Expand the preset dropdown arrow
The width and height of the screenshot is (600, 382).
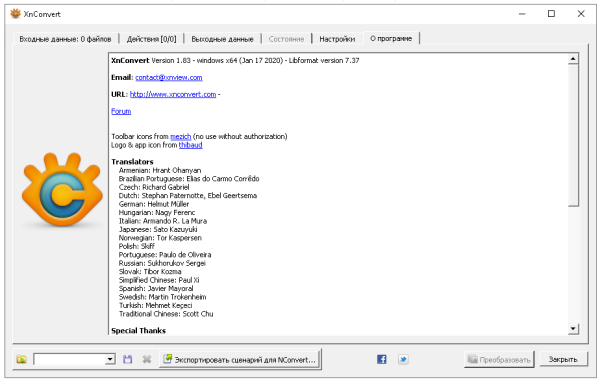110,359
